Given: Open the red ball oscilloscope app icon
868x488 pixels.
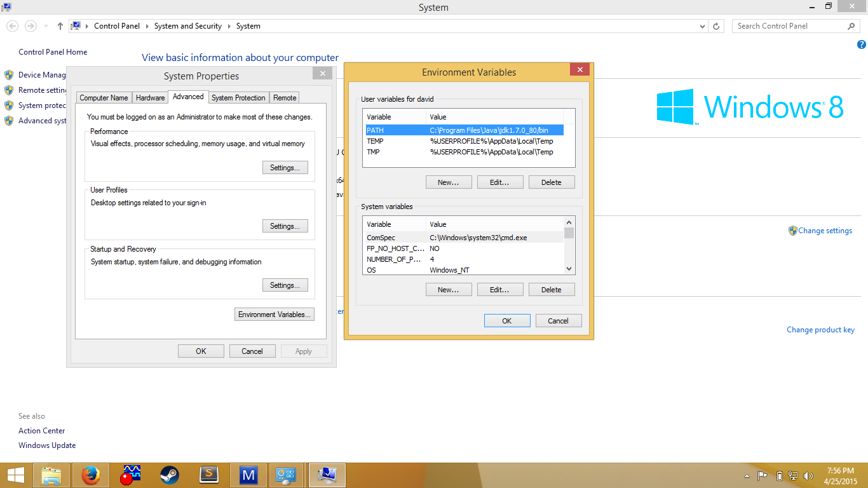Looking at the screenshot, I should click(130, 475).
